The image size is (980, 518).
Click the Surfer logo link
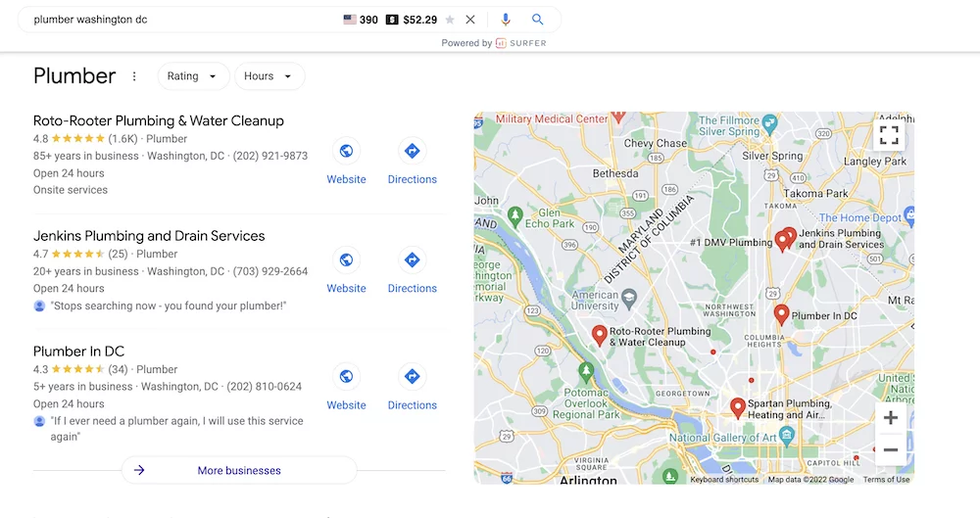click(x=521, y=43)
